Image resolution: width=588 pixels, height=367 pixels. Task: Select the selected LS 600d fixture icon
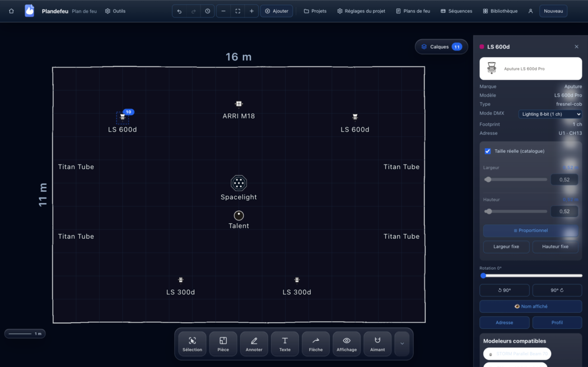(x=122, y=117)
